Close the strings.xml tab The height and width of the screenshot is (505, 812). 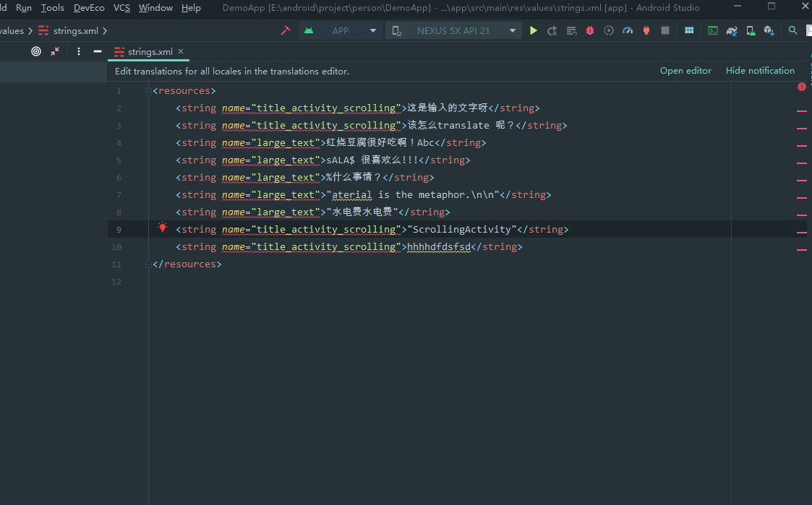tap(181, 51)
